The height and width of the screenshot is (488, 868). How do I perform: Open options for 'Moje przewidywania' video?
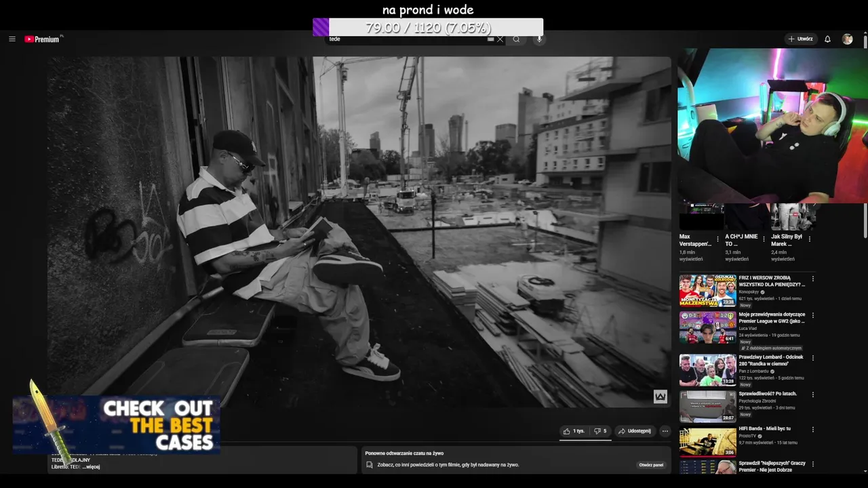tap(813, 316)
